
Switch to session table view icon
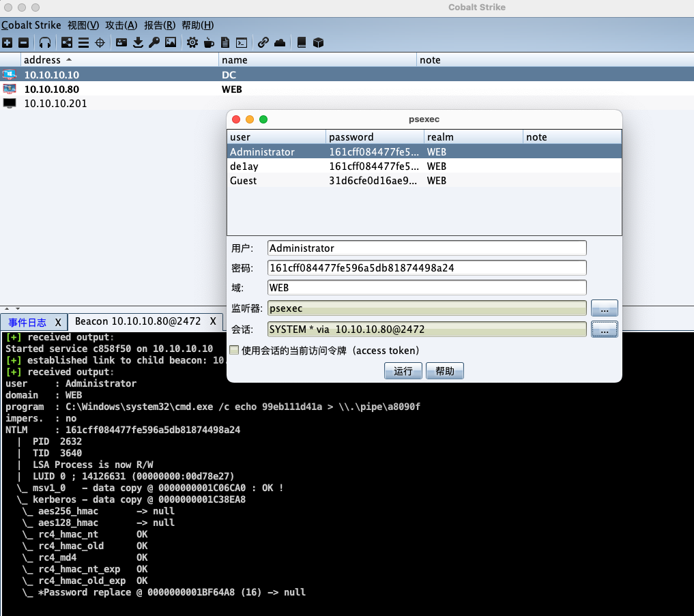(83, 42)
